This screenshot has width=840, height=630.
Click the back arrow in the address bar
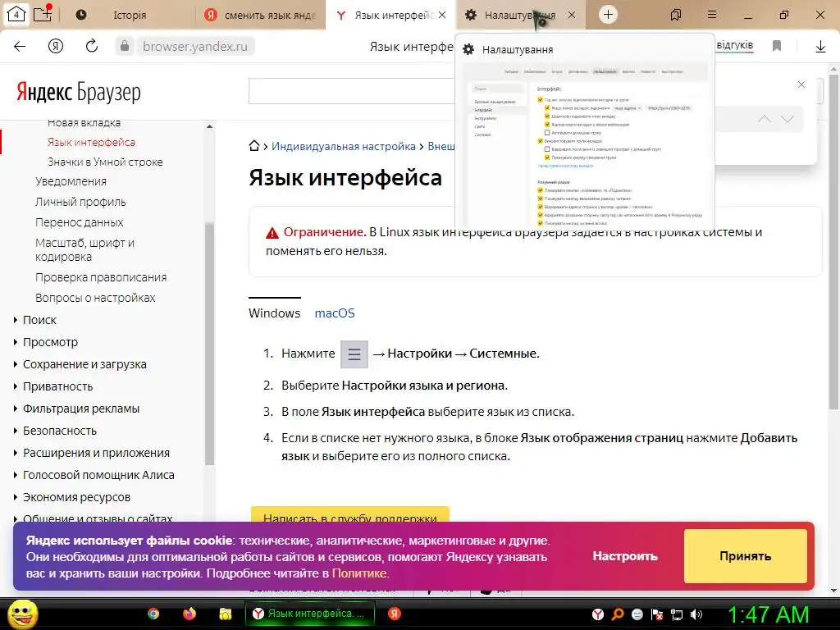click(x=20, y=47)
